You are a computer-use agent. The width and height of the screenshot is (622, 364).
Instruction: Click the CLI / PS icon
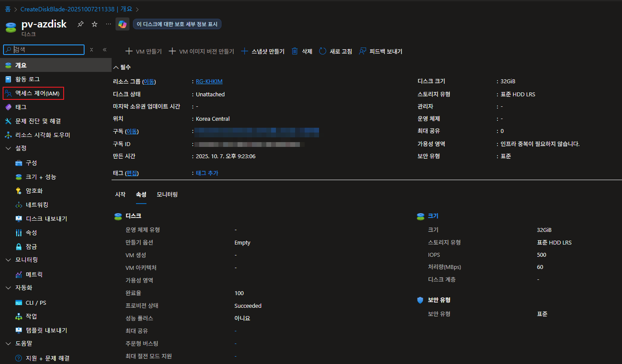click(19, 303)
